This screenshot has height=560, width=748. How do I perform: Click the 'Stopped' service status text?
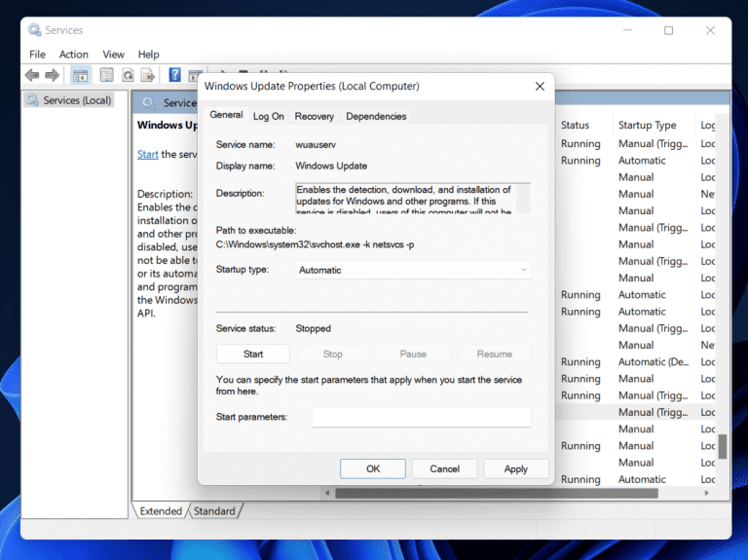pyautogui.click(x=313, y=328)
